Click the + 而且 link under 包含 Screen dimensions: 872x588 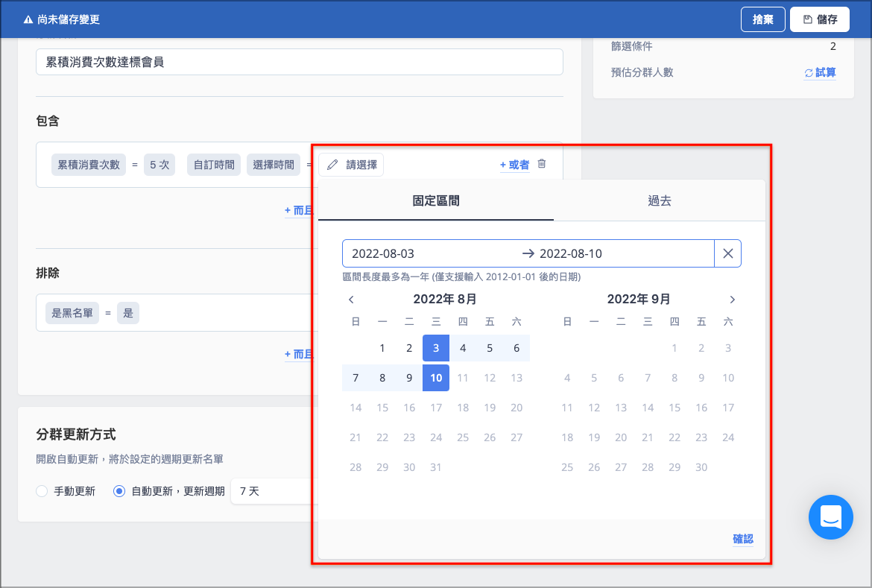[x=299, y=210]
